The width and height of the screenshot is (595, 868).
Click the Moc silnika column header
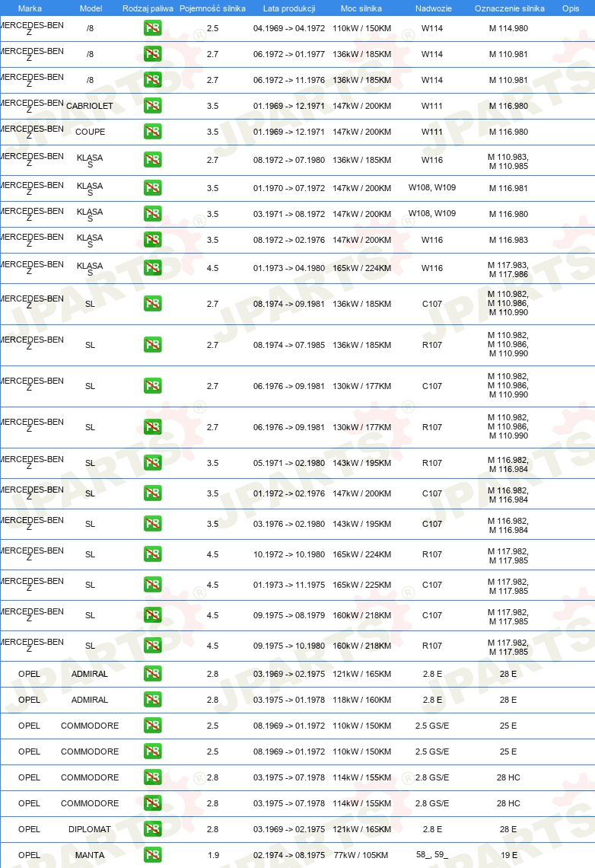361,8
